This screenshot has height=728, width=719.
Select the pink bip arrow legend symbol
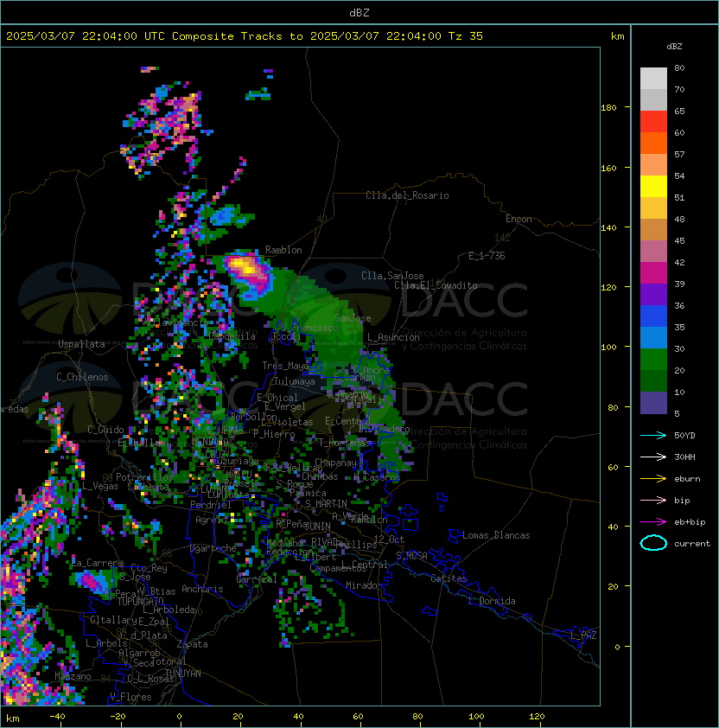point(653,500)
